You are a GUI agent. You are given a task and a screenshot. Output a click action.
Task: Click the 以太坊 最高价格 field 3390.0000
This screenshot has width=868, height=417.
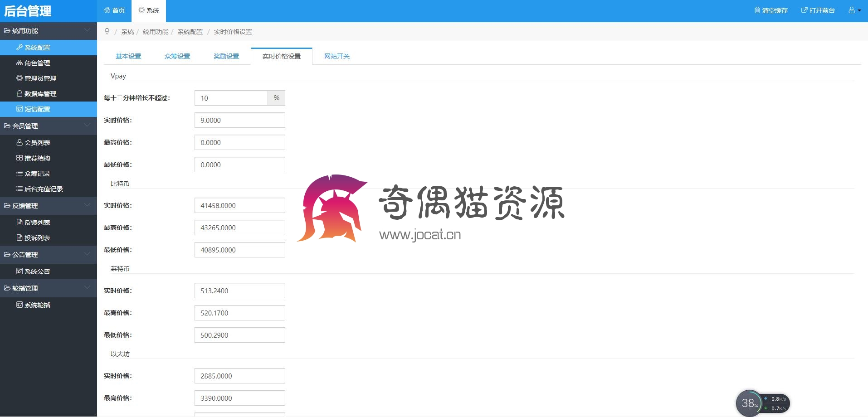point(240,398)
